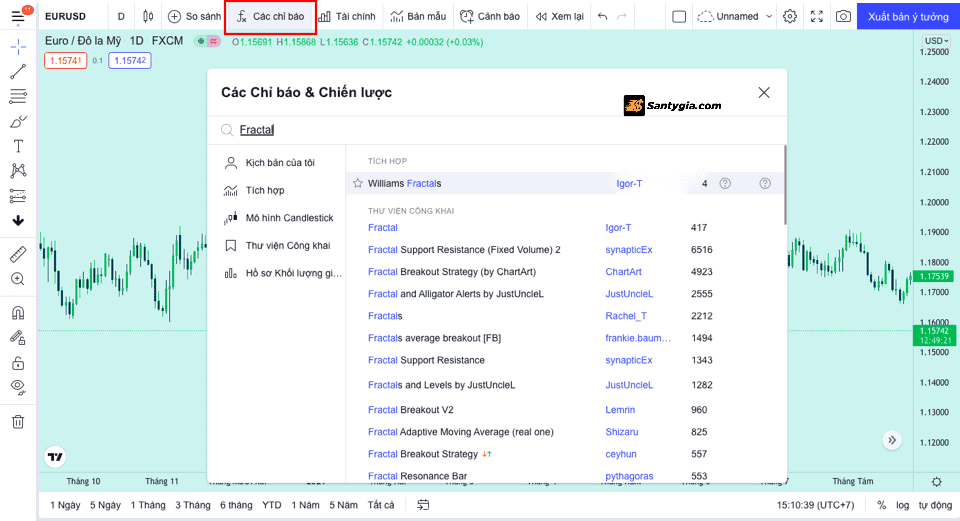Open the D timeframe interval selector

coord(121,17)
